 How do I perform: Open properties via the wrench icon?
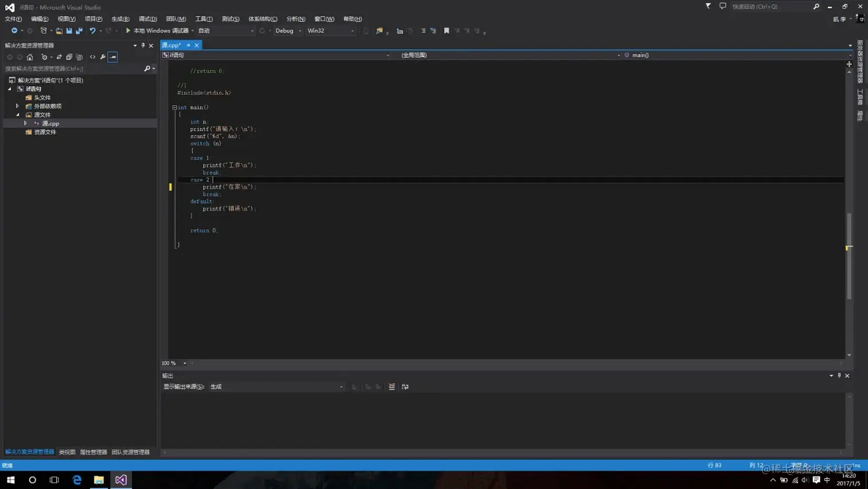click(x=103, y=57)
